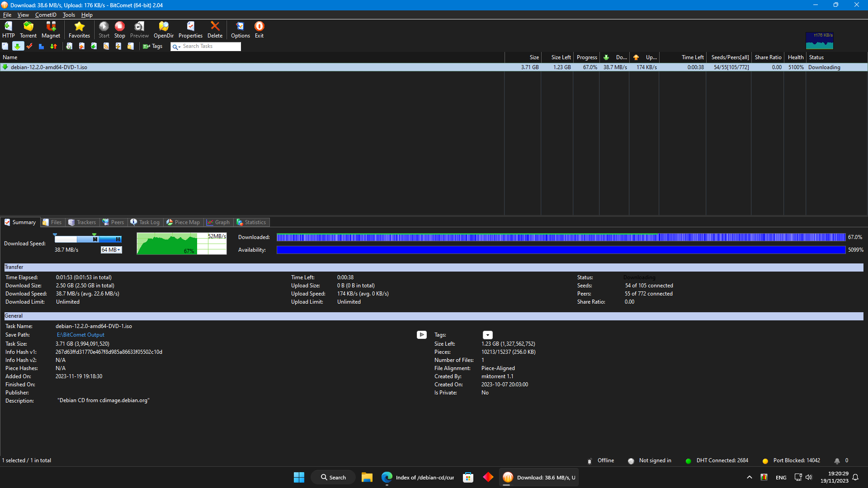Stop the selected download task
Viewport: 868px width, 488px height.
coord(119,30)
